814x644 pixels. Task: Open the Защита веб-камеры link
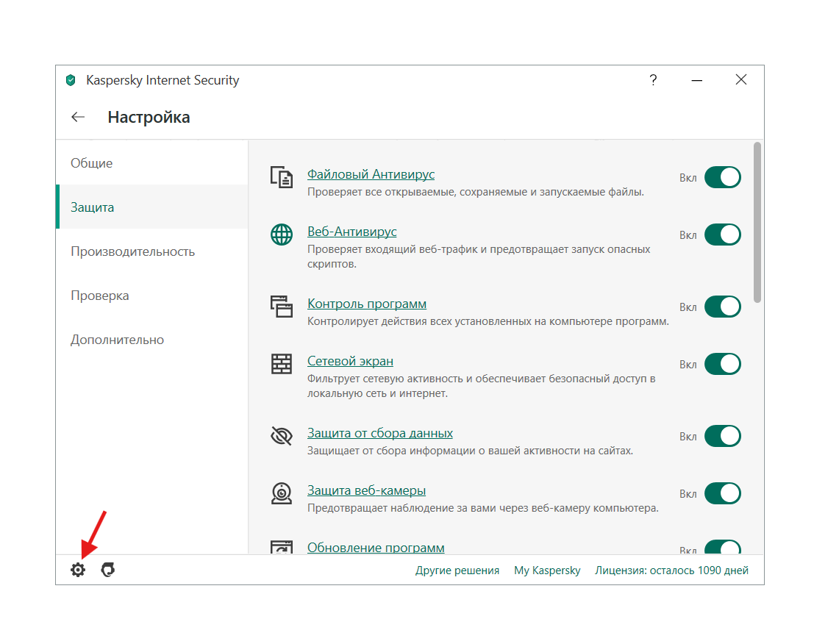click(366, 490)
